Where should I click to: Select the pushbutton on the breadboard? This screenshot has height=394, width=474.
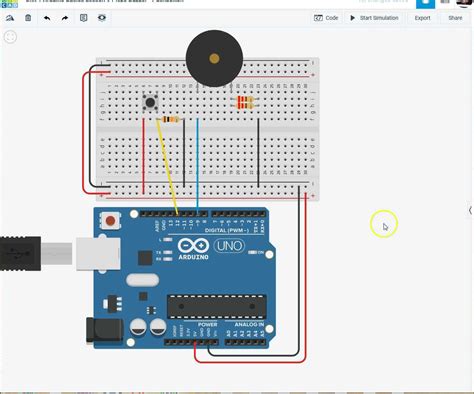(x=150, y=102)
